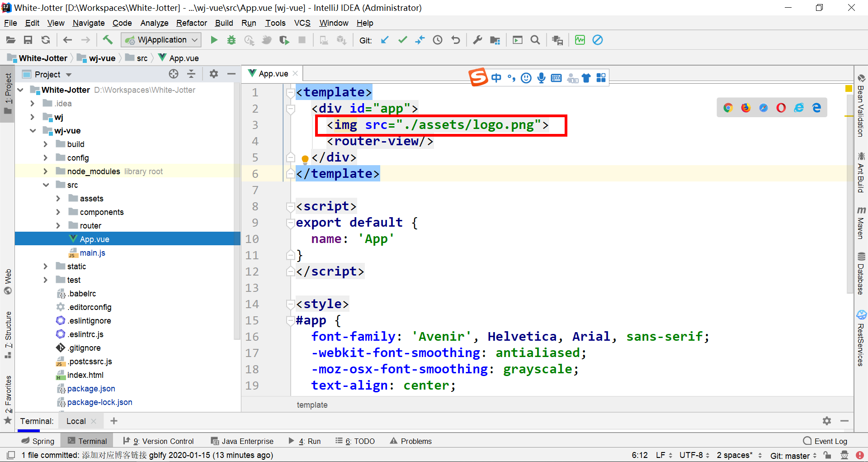868x462 pixels.
Task: Expand the node_modules folder
Action: click(x=45, y=171)
